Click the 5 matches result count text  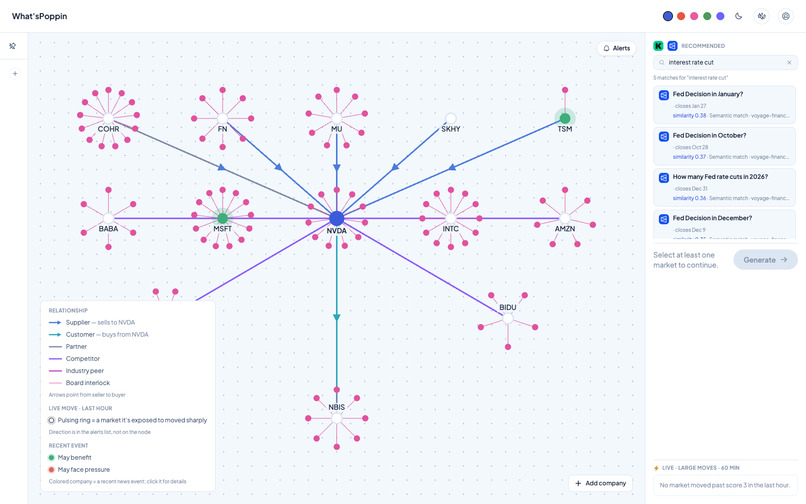click(690, 78)
